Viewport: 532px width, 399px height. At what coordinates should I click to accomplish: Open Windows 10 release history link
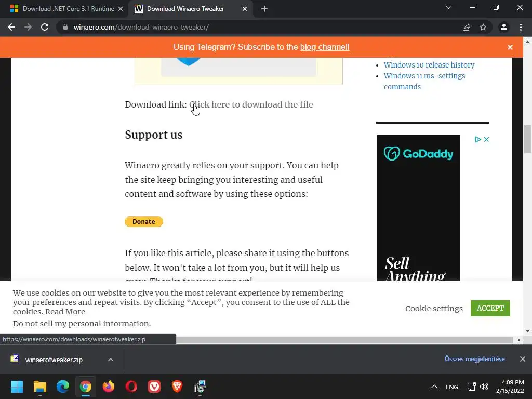point(429,65)
